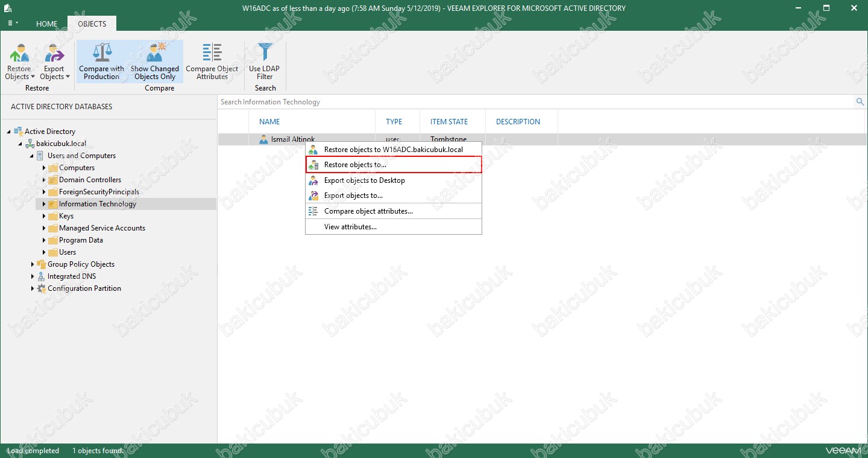
Task: Click the Configuration Partition gear icon
Action: 41,288
